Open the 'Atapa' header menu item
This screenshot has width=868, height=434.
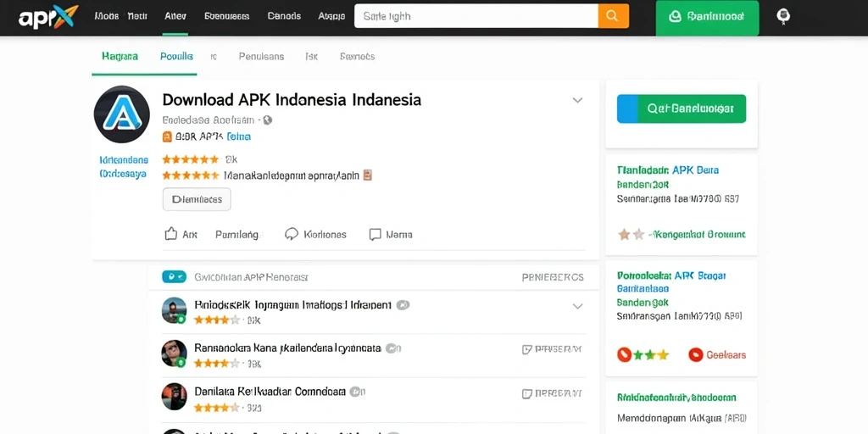click(x=331, y=16)
